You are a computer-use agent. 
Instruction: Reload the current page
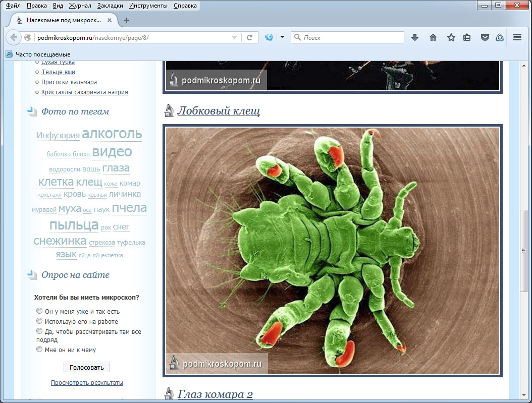tap(249, 37)
